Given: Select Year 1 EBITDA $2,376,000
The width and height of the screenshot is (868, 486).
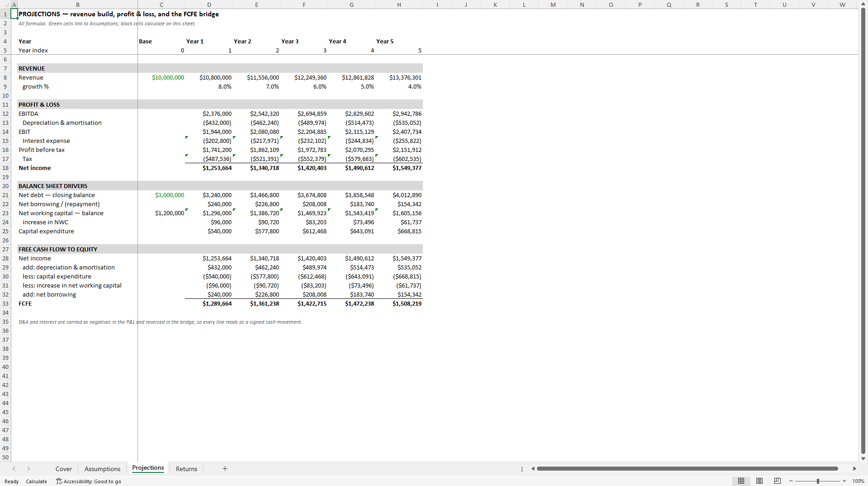Looking at the screenshot, I should point(209,113).
